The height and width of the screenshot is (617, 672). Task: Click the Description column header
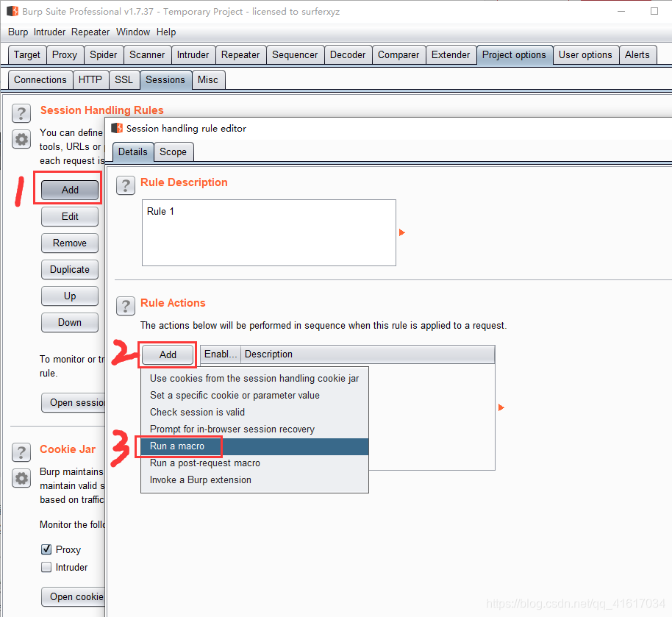click(368, 354)
